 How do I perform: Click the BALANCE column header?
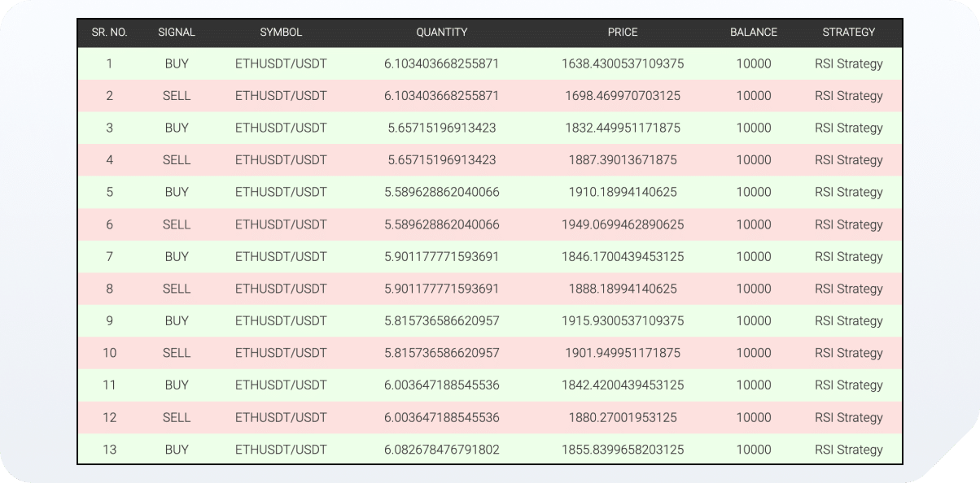coord(754,33)
